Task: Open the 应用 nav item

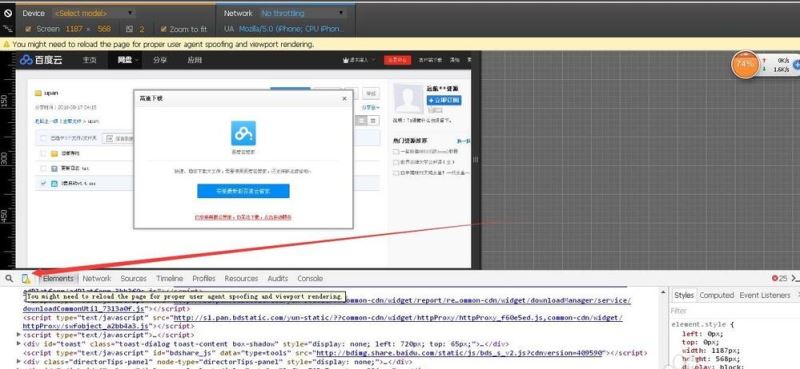Action: pyautogui.click(x=194, y=60)
